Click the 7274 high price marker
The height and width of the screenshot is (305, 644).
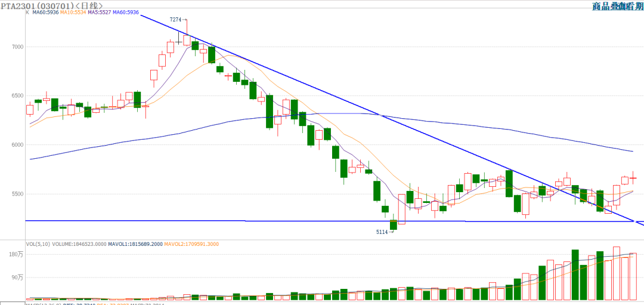point(176,19)
